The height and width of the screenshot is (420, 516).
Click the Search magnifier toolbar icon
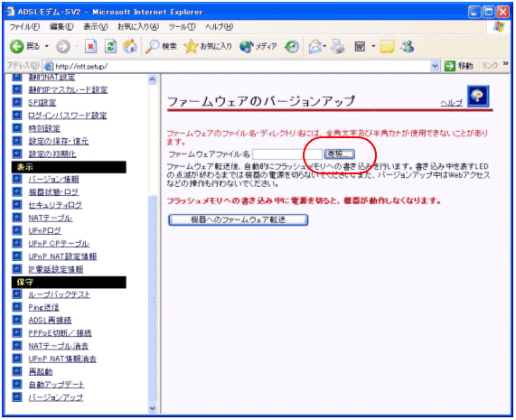tap(153, 47)
